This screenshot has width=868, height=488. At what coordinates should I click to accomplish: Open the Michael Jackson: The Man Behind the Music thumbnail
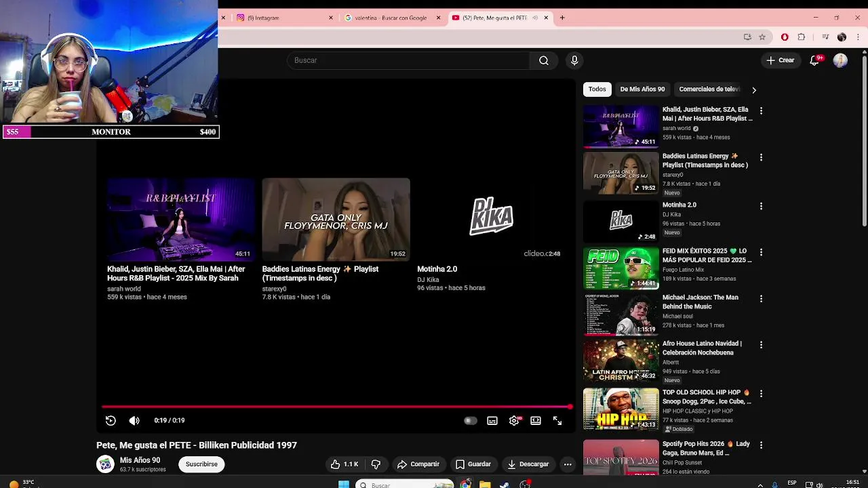621,314
